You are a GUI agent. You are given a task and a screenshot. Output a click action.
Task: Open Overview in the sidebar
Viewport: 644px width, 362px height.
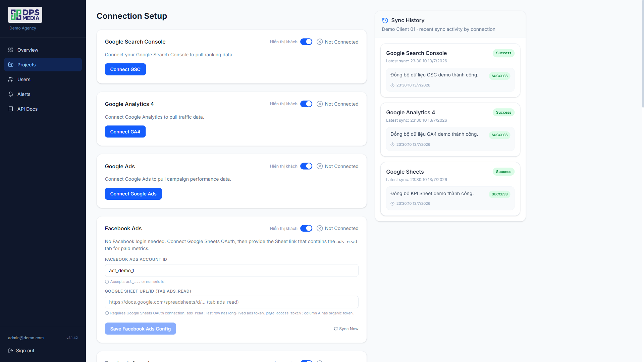(43, 50)
